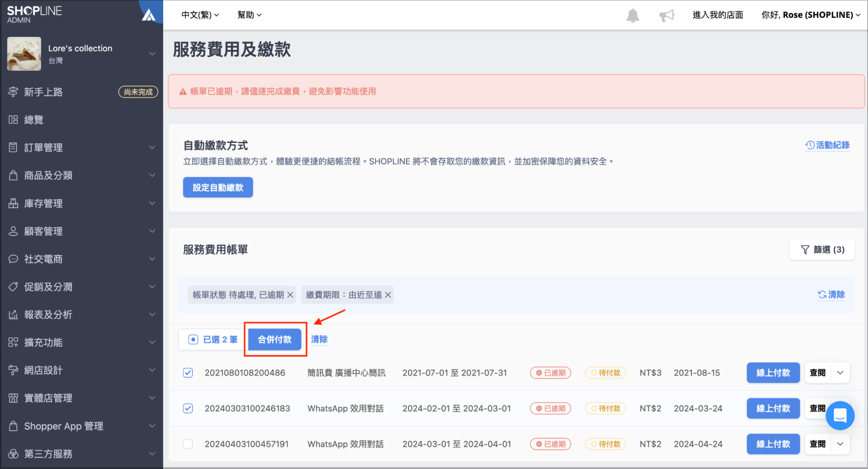This screenshot has height=469, width=868.
Task: Click the 設定自動繳款 button
Action: coord(218,188)
